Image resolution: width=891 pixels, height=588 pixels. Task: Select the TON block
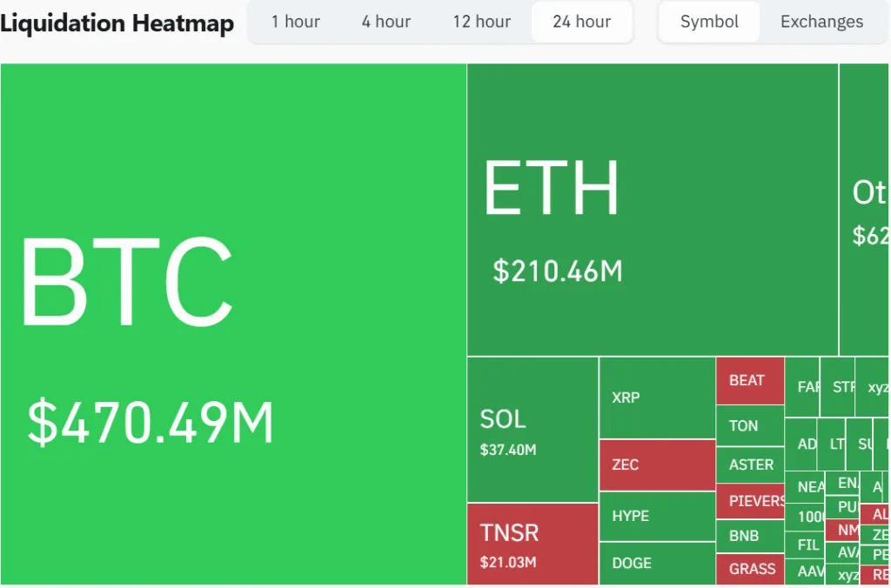pyautogui.click(x=750, y=424)
